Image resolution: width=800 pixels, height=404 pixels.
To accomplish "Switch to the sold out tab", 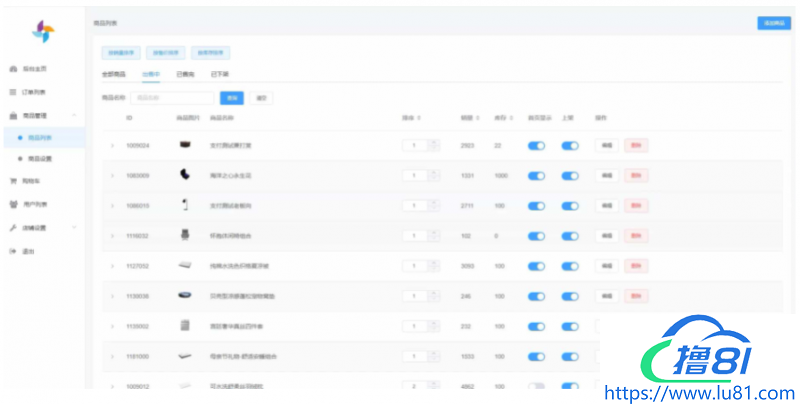I will click(185, 74).
